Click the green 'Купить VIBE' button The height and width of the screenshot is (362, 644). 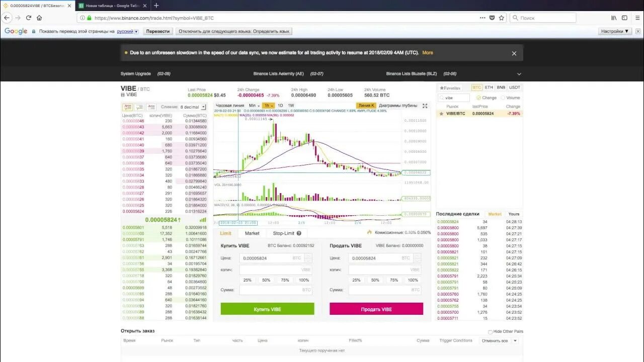[x=267, y=309]
